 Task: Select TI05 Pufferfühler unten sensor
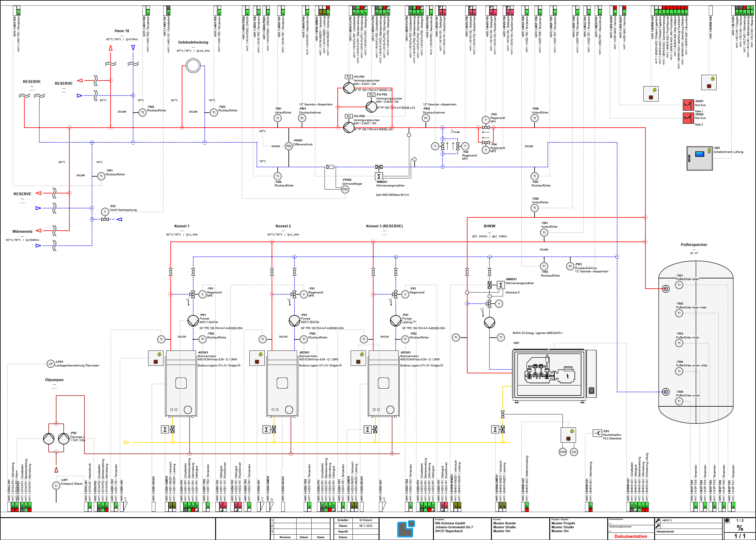point(679,401)
